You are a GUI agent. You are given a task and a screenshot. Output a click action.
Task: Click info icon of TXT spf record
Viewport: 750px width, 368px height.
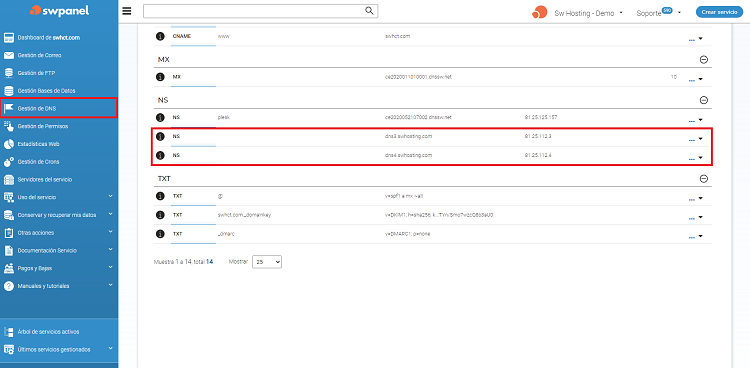(160, 196)
